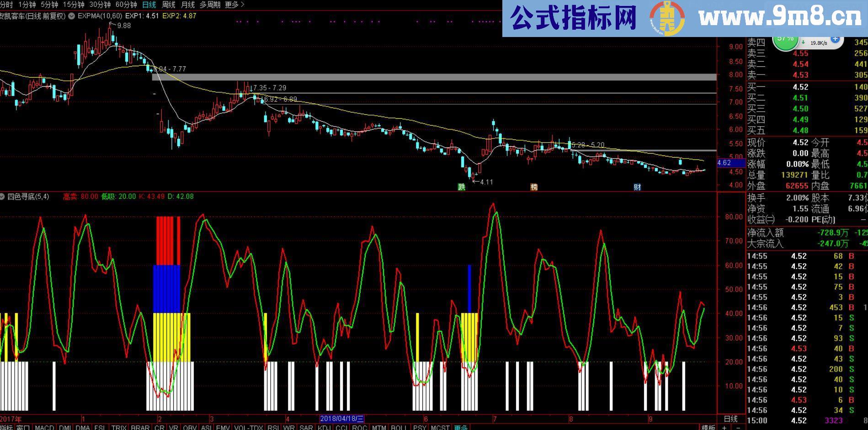Open the 更多 option at the indicator tab bar
The image size is (868, 430).
460,428
